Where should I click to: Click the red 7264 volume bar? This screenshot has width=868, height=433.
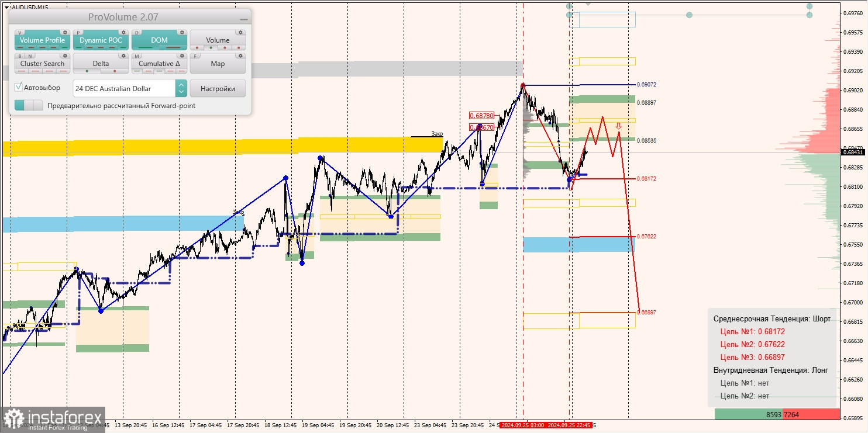point(811,414)
